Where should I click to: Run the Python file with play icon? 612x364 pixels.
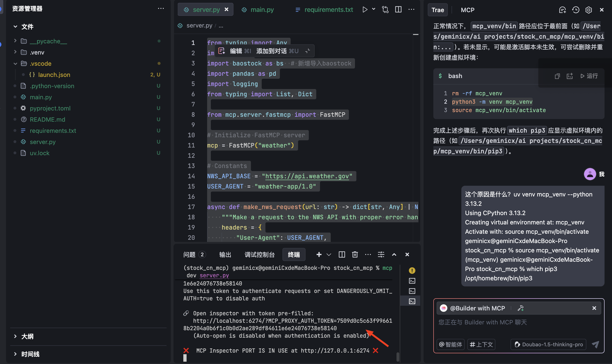click(x=365, y=10)
